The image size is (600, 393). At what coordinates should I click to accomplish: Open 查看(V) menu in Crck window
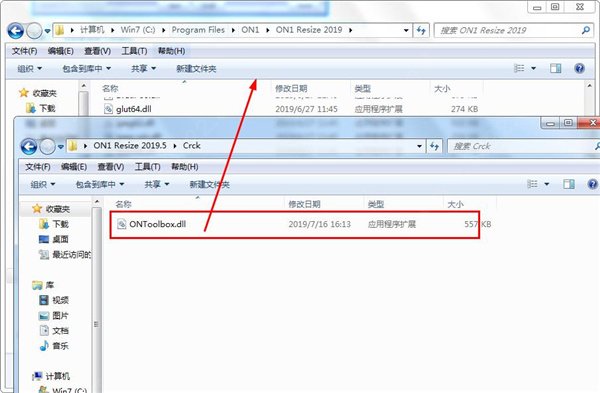click(111, 167)
